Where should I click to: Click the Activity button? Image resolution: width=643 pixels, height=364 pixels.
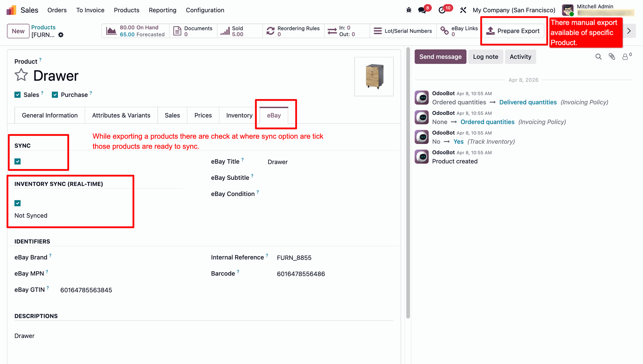(520, 57)
